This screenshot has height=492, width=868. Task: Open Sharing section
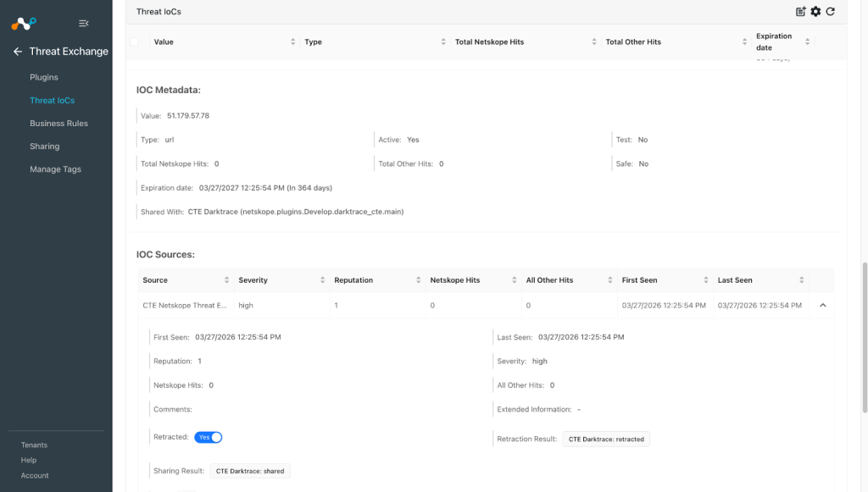coord(44,146)
